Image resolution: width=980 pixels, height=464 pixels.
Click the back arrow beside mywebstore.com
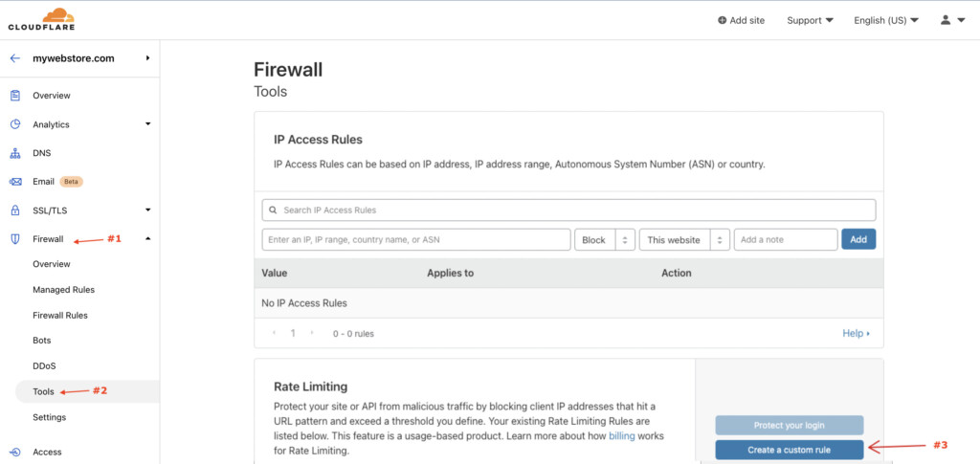pos(14,58)
